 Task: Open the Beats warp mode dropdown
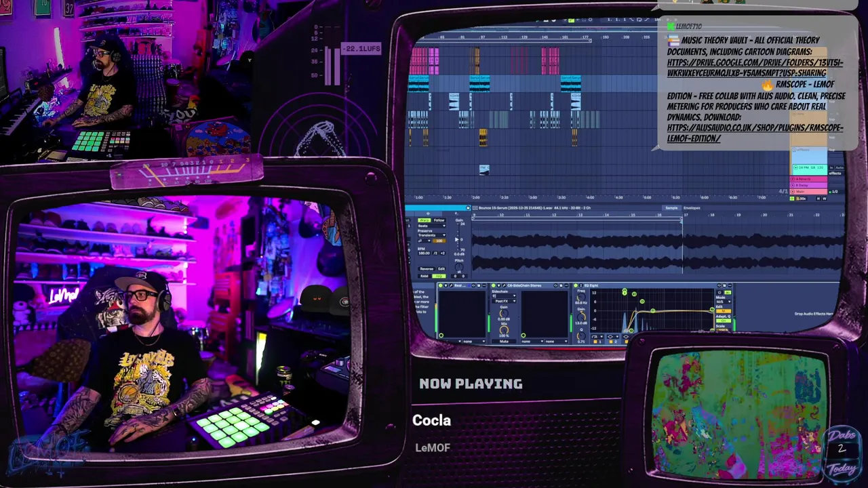click(431, 226)
